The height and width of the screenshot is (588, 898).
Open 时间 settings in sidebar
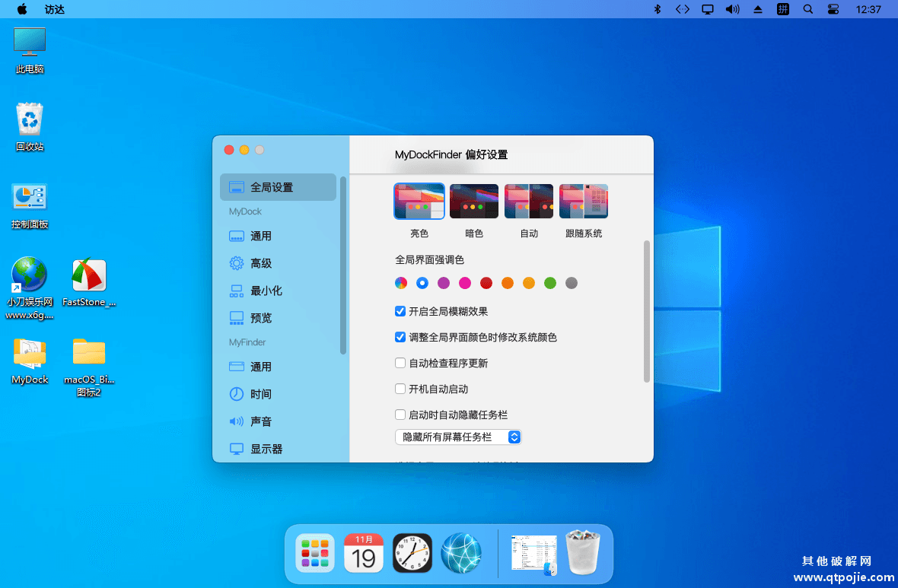[x=278, y=394]
